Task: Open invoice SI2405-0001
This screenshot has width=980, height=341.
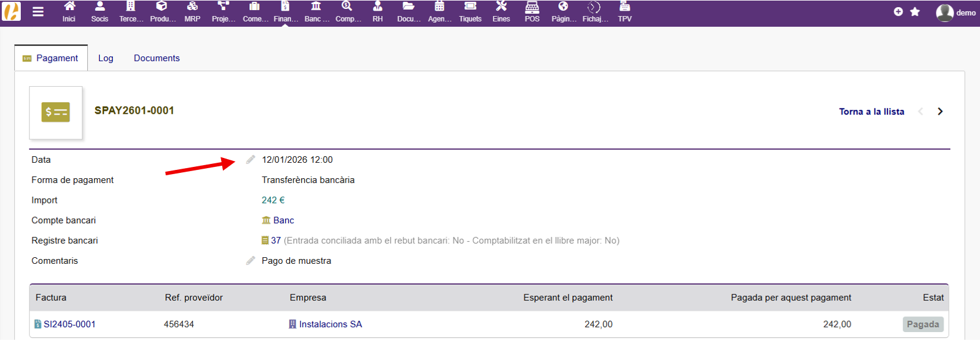Action: [69, 324]
